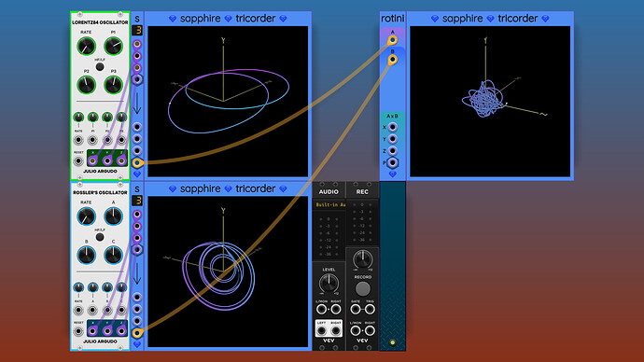Click the Rossler oscillator X output jack
Screen dimensions: 644x362
pyautogui.click(x=92, y=331)
